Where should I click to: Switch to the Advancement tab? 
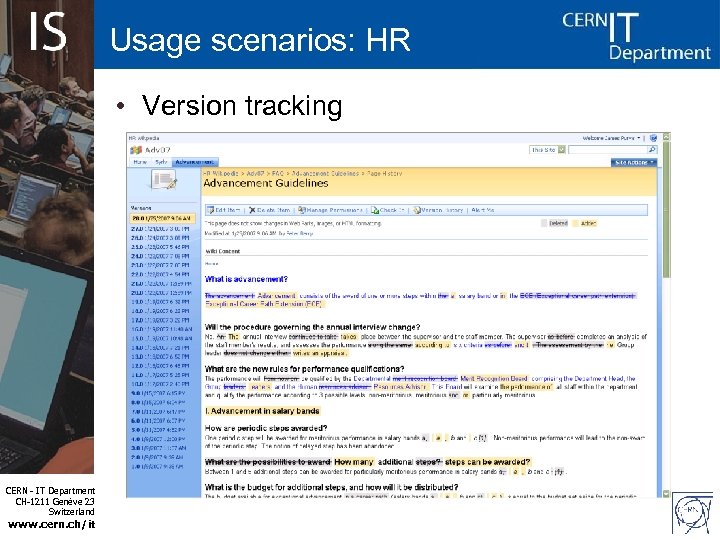[195, 162]
